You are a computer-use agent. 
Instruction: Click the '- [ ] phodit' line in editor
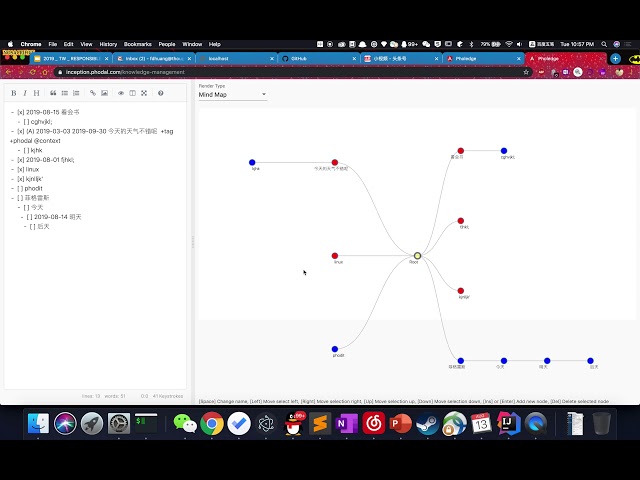click(x=27, y=188)
